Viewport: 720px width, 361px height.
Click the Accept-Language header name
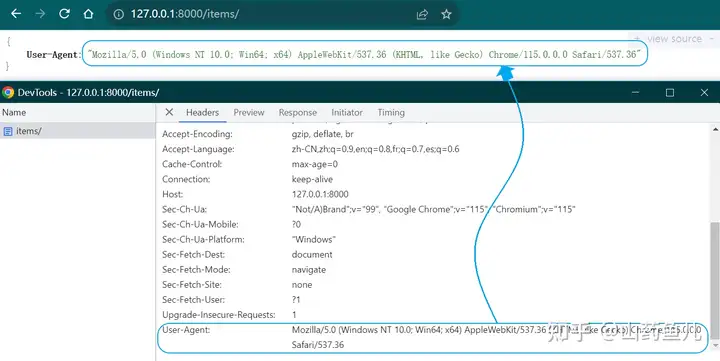click(x=198, y=149)
